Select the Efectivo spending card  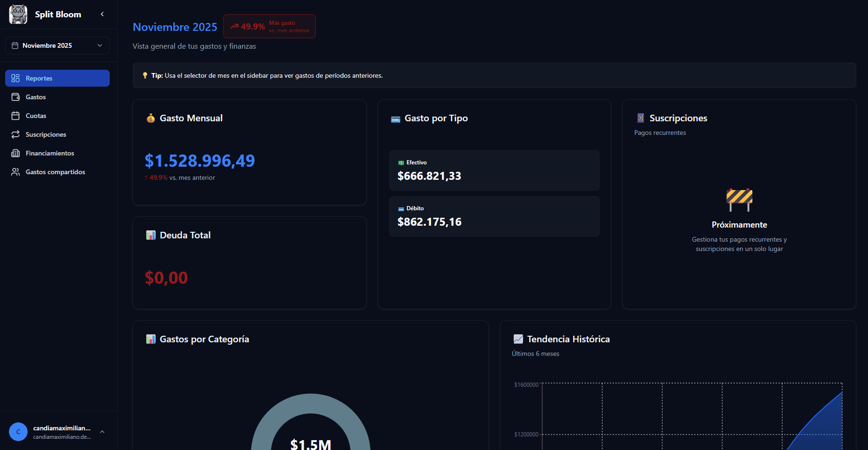coord(494,170)
